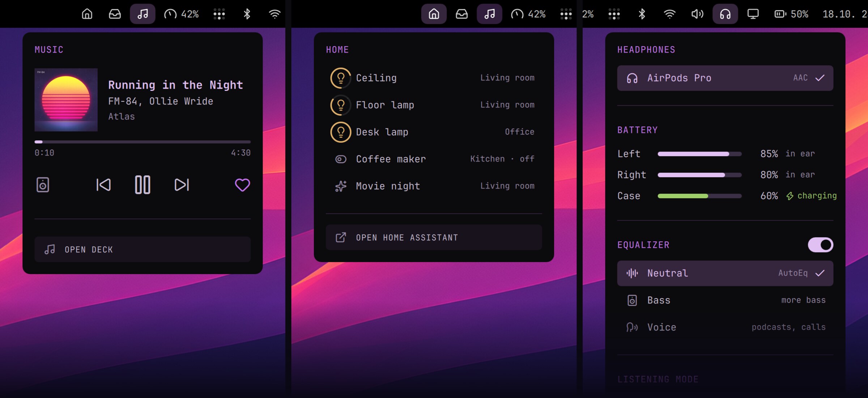This screenshot has height=398, width=868.
Task: Open Home Assistant
Action: click(x=434, y=237)
